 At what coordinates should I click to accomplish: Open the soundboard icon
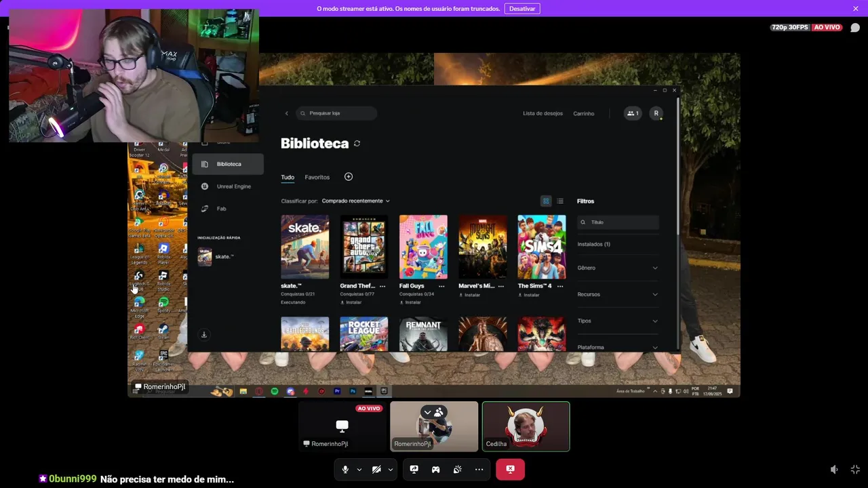[457, 469]
